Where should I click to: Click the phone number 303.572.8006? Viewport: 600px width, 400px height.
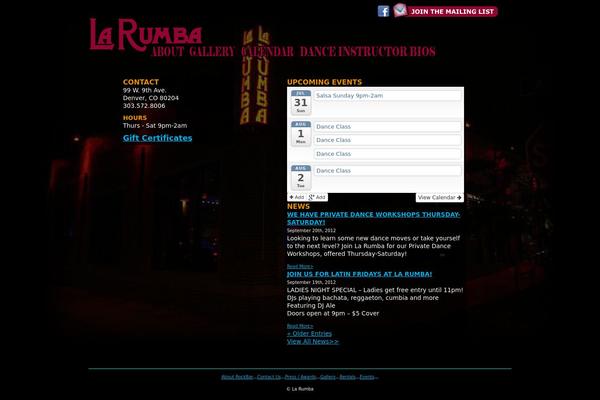[144, 106]
